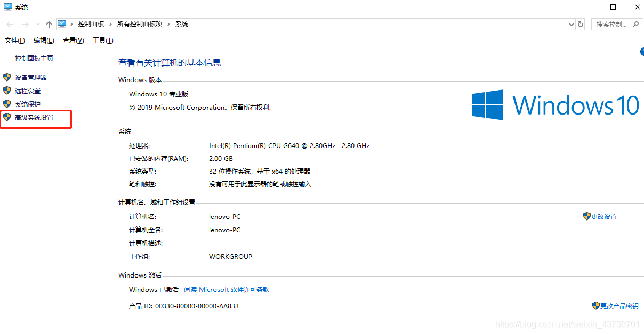
Task: Minimize the 系统 window
Action: tap(589, 7)
